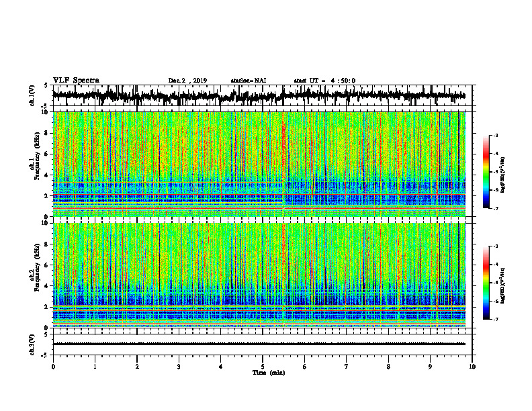Click time axis tick label "3"
Viewport: 532px width, 411px height.
179,367
